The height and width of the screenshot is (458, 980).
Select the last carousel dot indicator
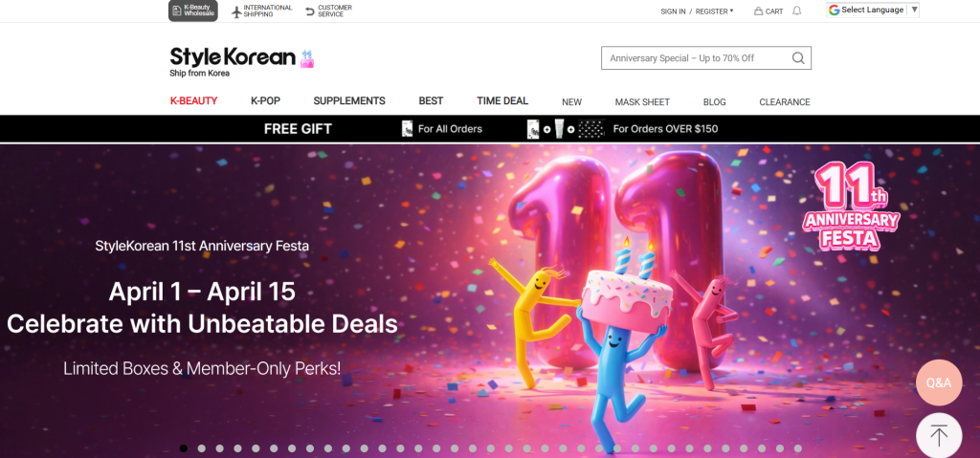[797, 448]
